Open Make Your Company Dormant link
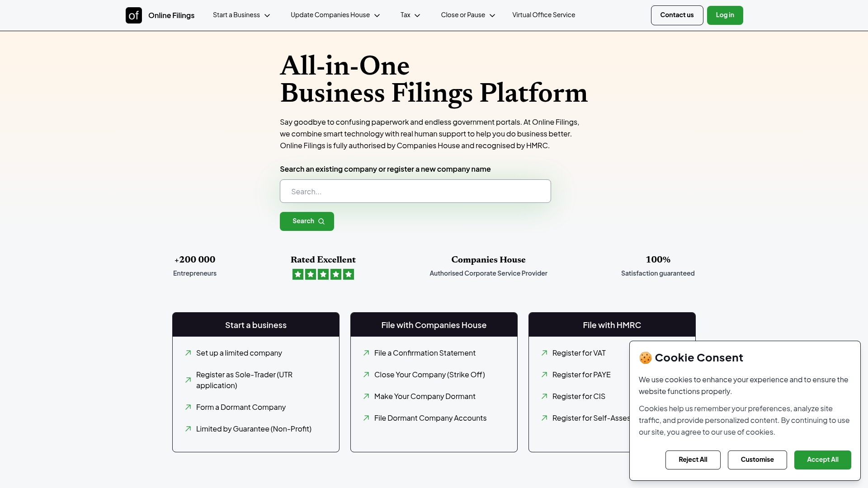The width and height of the screenshot is (868, 488). (x=425, y=396)
